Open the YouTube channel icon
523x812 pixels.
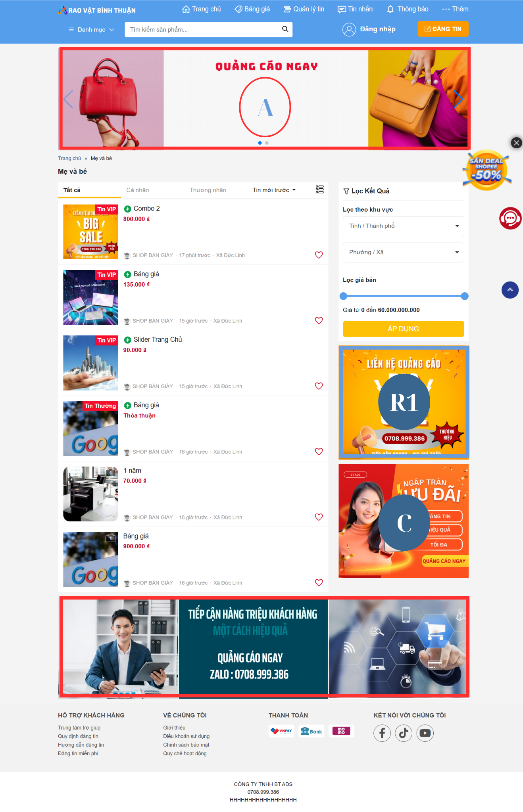coord(425,733)
